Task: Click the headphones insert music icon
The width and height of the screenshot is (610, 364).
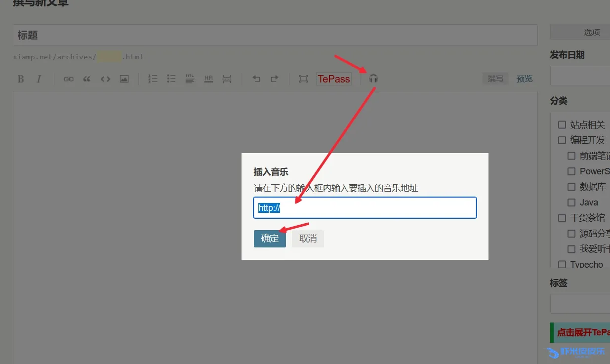Action: pyautogui.click(x=373, y=79)
